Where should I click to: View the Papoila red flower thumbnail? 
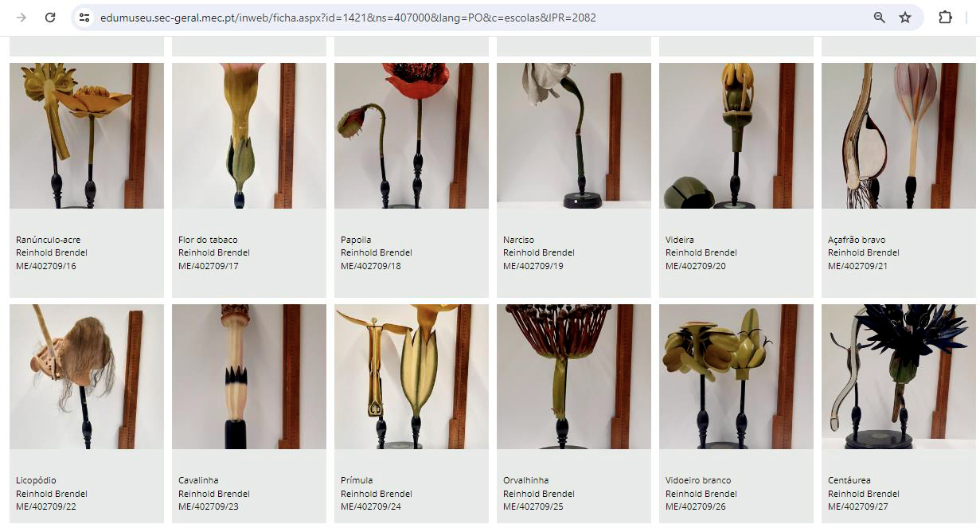point(412,135)
